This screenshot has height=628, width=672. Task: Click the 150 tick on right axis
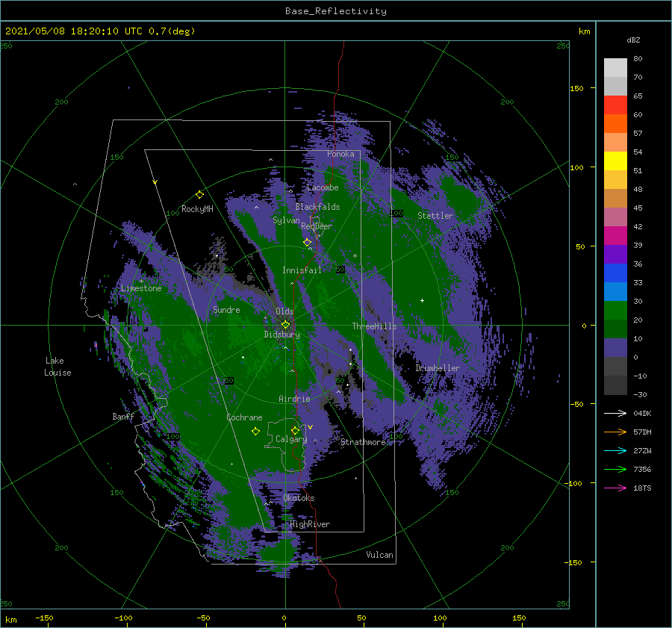(576, 88)
